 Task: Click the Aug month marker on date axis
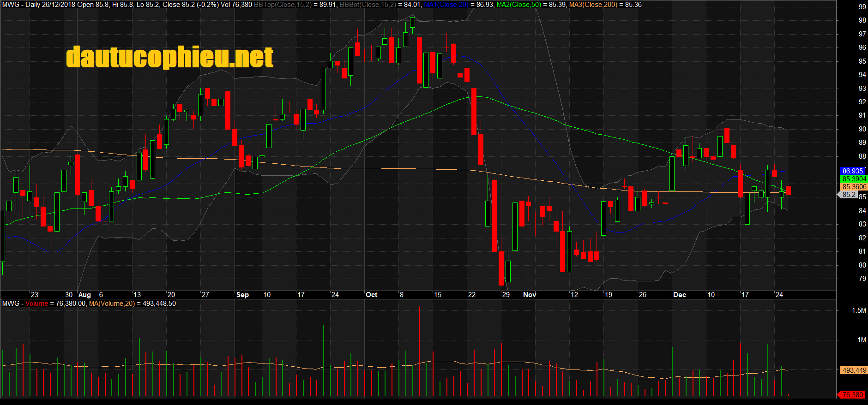tap(84, 295)
